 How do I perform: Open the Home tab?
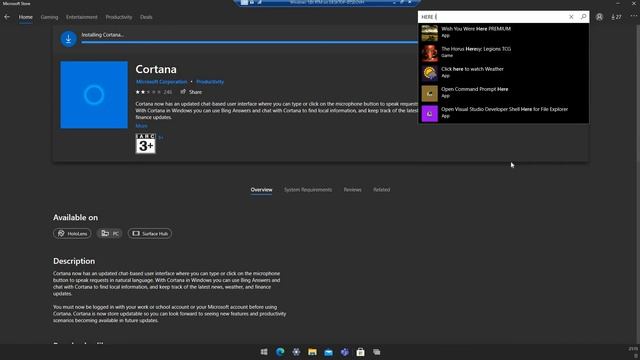(25, 17)
